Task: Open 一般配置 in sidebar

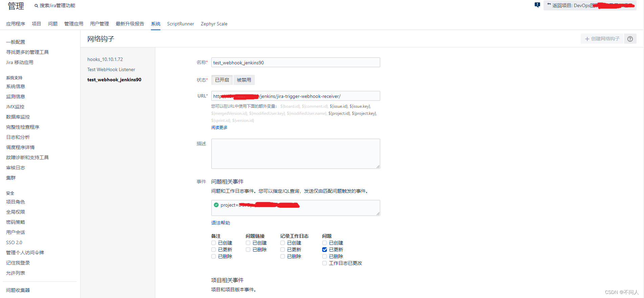Action: click(x=16, y=42)
